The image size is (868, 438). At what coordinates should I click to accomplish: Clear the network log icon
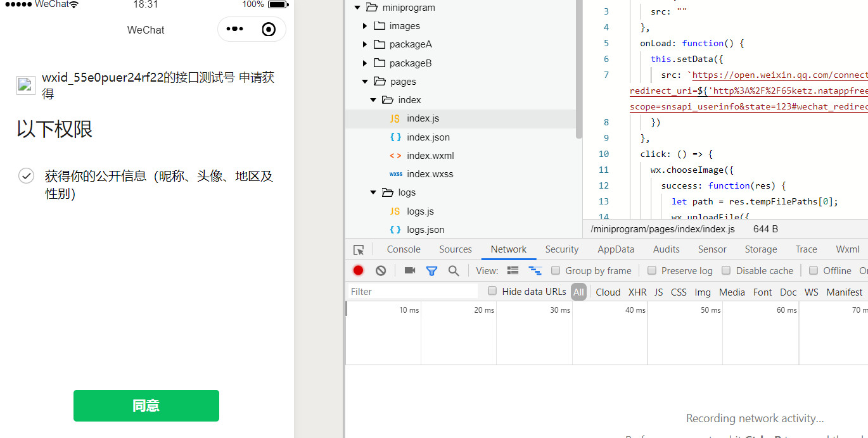tap(381, 270)
